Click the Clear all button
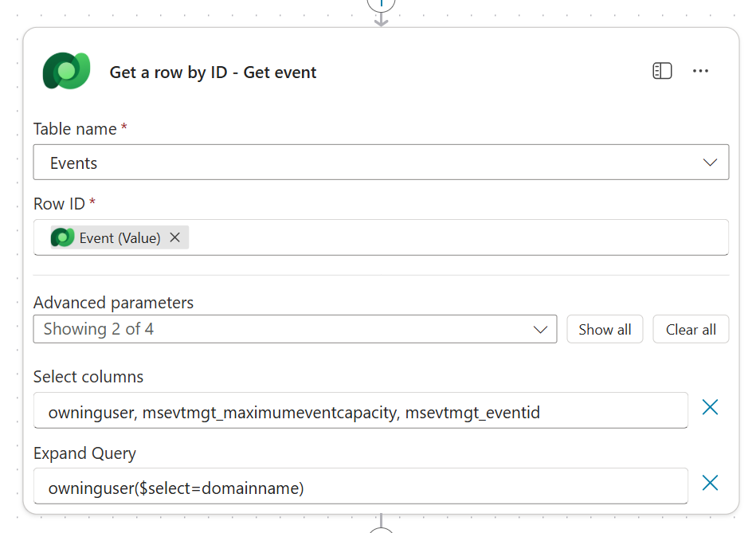 coord(691,329)
